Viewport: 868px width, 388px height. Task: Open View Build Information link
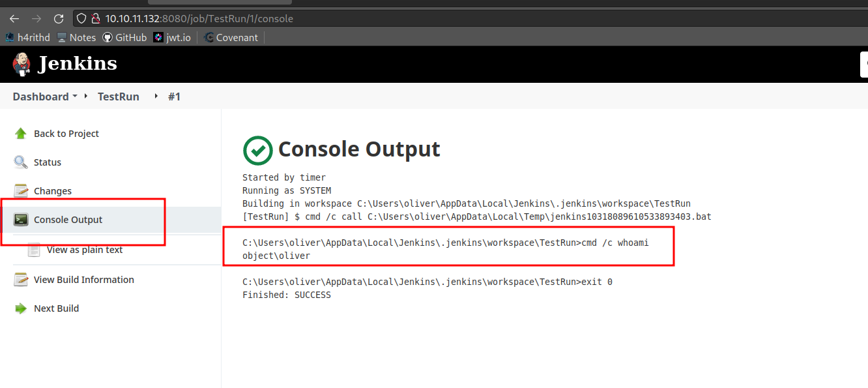tap(84, 280)
